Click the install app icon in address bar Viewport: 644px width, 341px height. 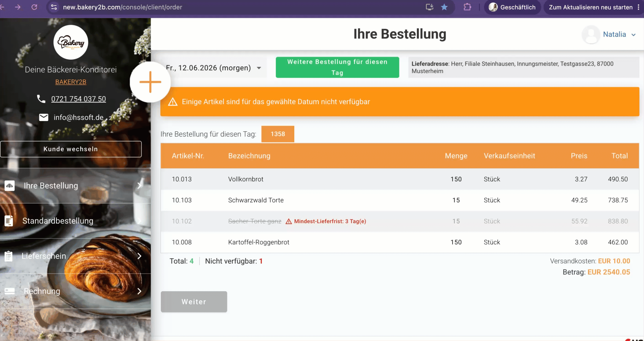(x=429, y=7)
